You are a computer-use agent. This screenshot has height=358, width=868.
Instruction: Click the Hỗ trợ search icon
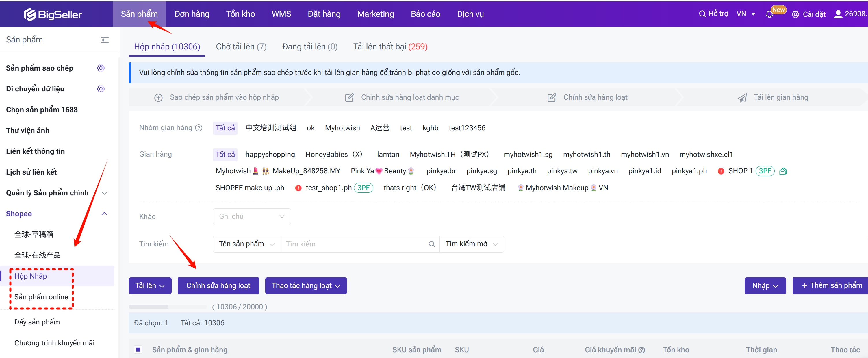[x=702, y=14]
